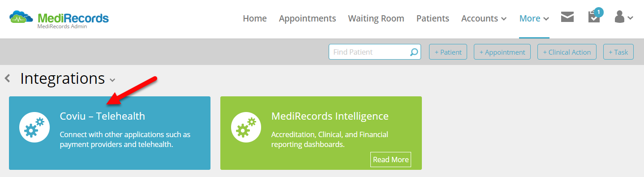This screenshot has width=644, height=177.
Task: Open the Appointments menu item
Action: pyautogui.click(x=307, y=18)
